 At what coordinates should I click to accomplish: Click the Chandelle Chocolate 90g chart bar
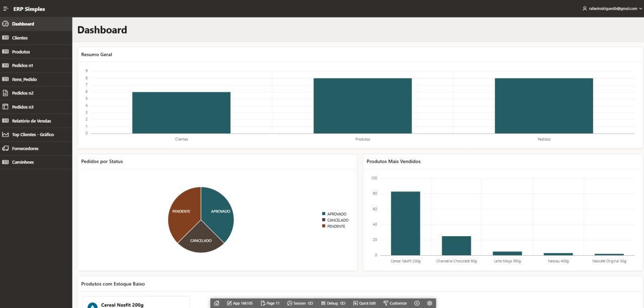[456, 246]
